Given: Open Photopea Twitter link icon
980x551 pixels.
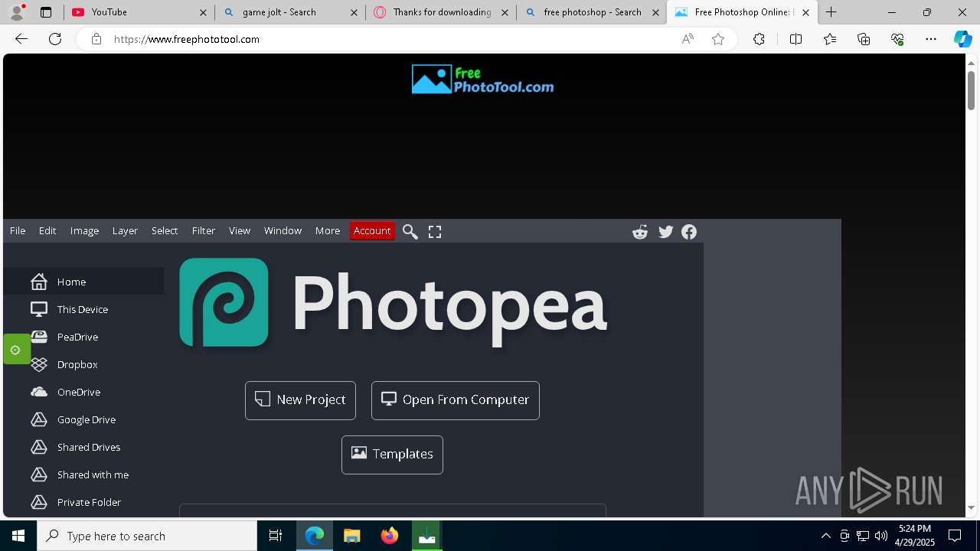Looking at the screenshot, I should click(x=665, y=232).
